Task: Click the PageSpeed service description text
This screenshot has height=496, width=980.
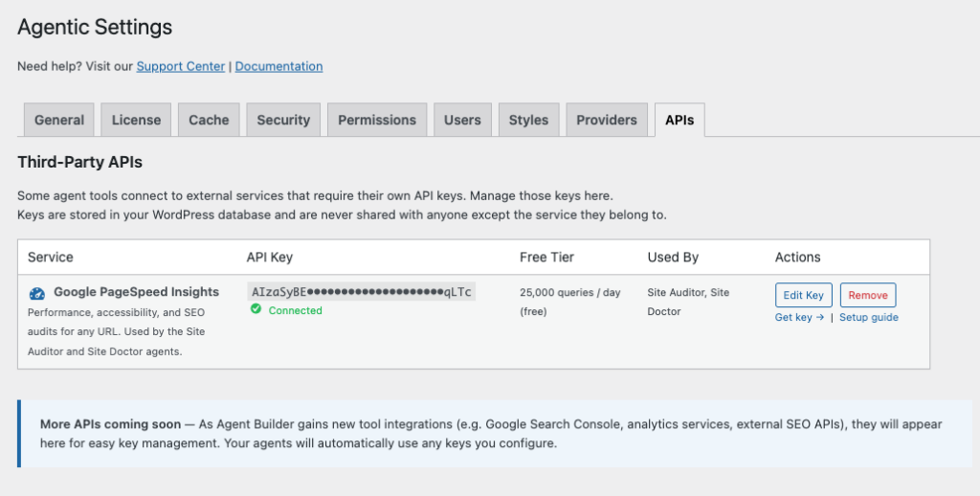Action: click(x=116, y=331)
